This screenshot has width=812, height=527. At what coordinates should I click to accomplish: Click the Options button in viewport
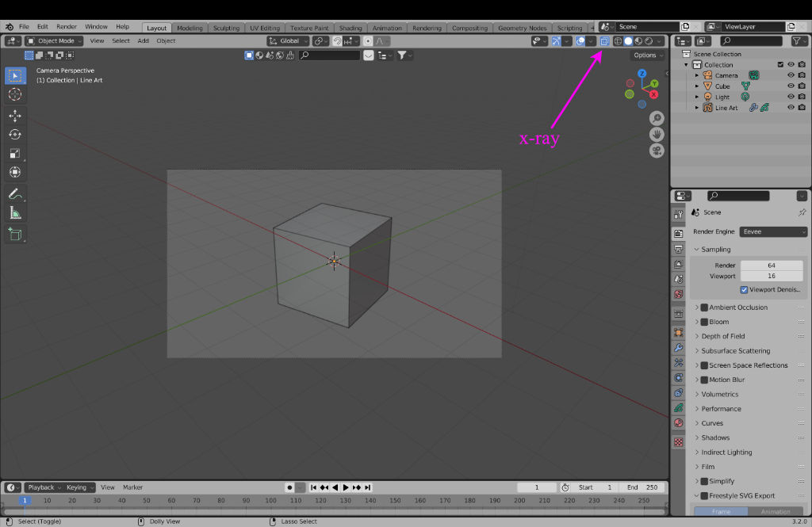coord(648,55)
